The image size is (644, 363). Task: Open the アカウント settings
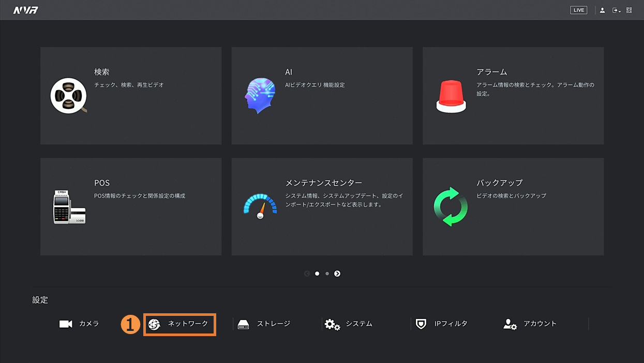[530, 324]
